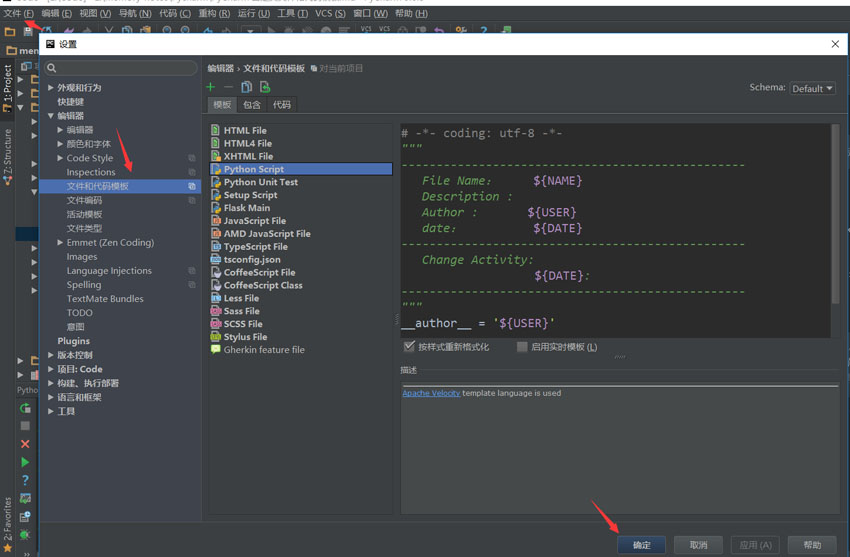Expand the 版本控制 node
Viewport: 850px width, 557px height.
click(x=50, y=355)
